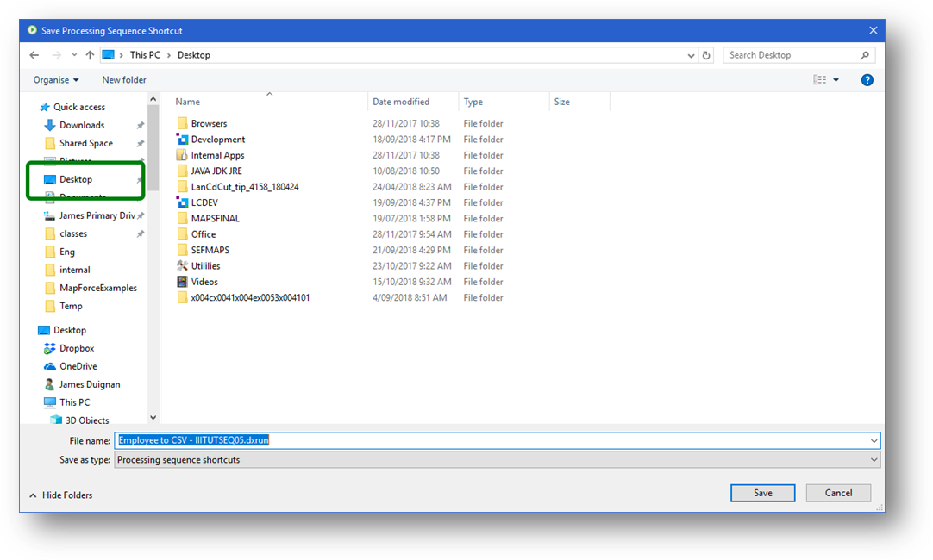Select the MAPSFINAL folder icon
Image resolution: width=933 pixels, height=560 pixels.
click(182, 219)
